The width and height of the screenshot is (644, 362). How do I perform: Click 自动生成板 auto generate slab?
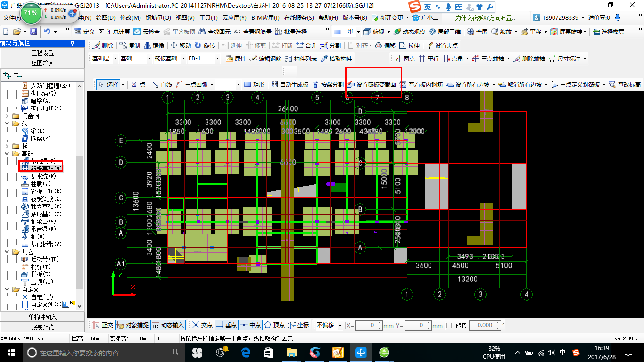coord(290,85)
